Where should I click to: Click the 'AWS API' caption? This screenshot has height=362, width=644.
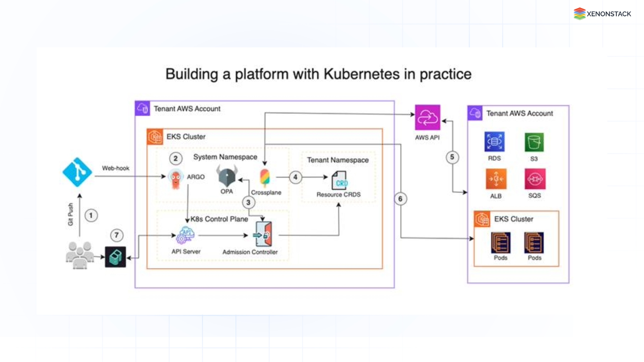pyautogui.click(x=427, y=137)
